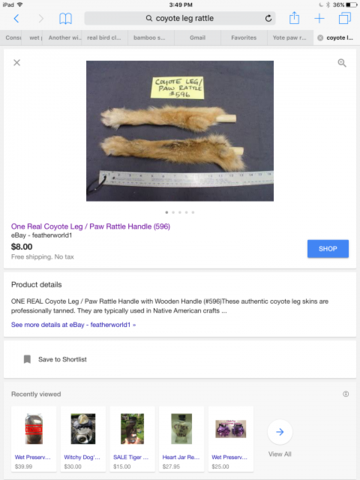
Task: Click the blue SHOP button
Action: [328, 249]
